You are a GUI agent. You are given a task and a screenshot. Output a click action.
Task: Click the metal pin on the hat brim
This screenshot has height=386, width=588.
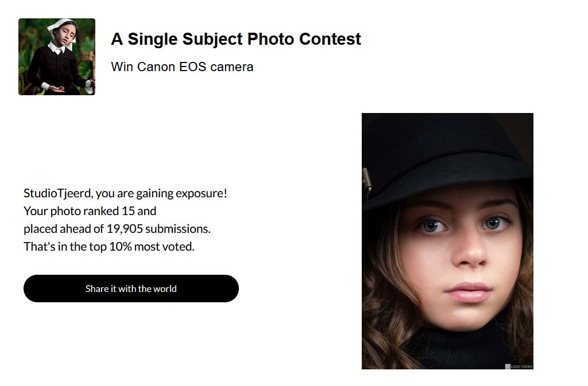(x=367, y=182)
